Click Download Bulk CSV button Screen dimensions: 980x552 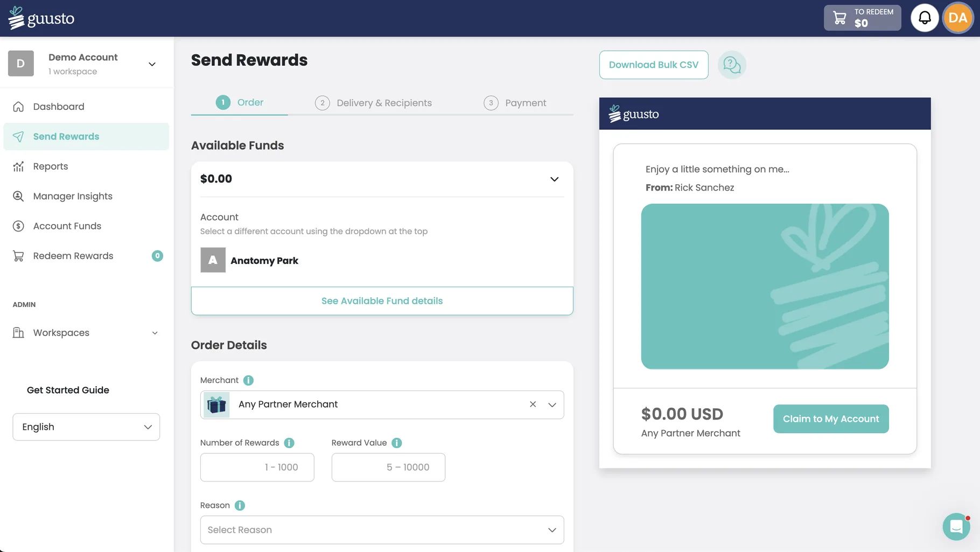click(x=654, y=65)
